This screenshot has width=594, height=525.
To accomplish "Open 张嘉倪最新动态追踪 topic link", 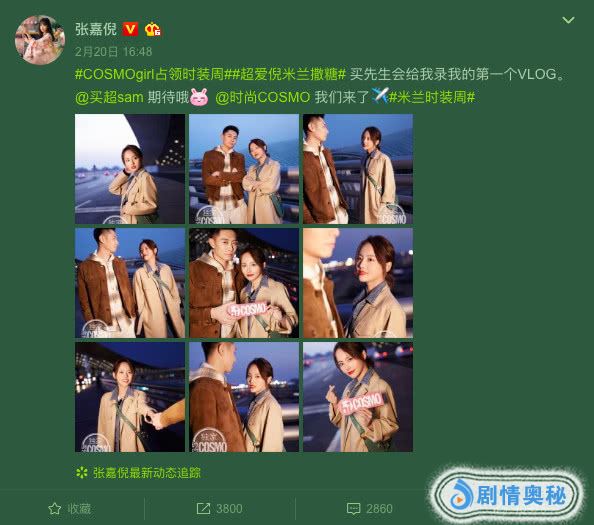I will (147, 473).
